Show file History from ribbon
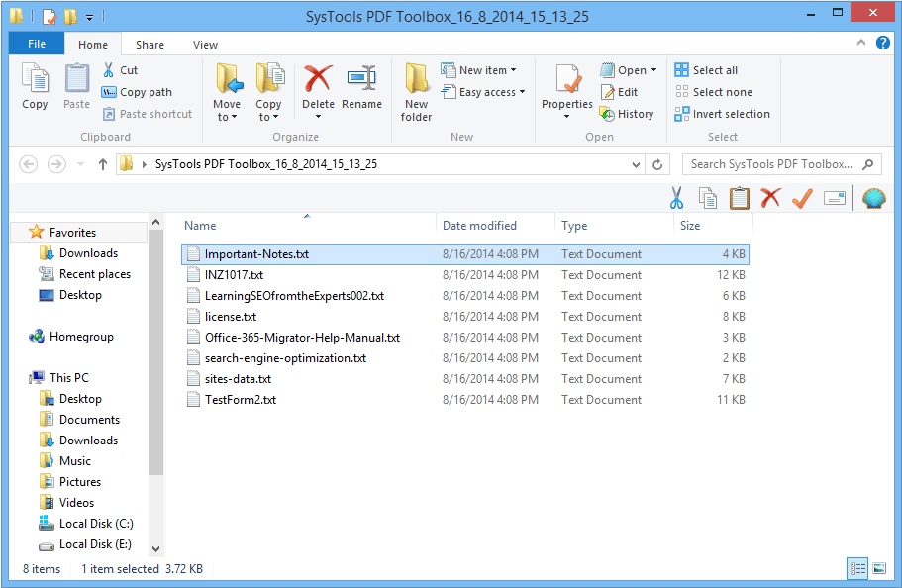Viewport: 902px width, 588px height. tap(627, 114)
